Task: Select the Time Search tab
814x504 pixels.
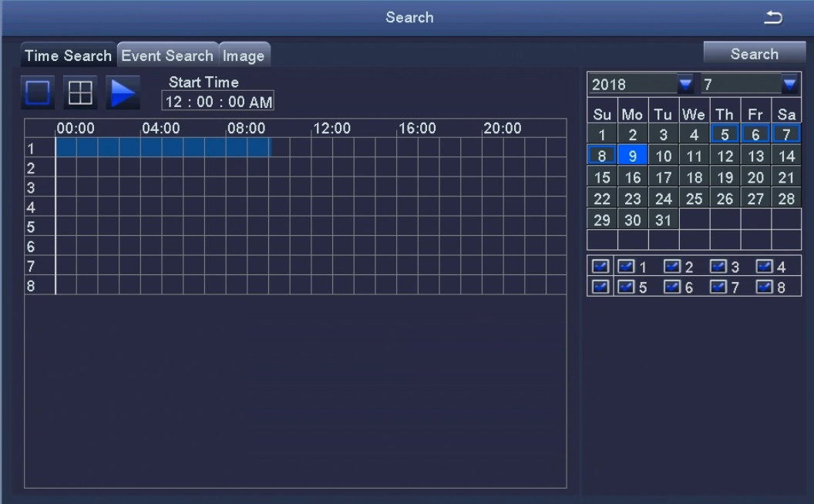Action: (68, 55)
